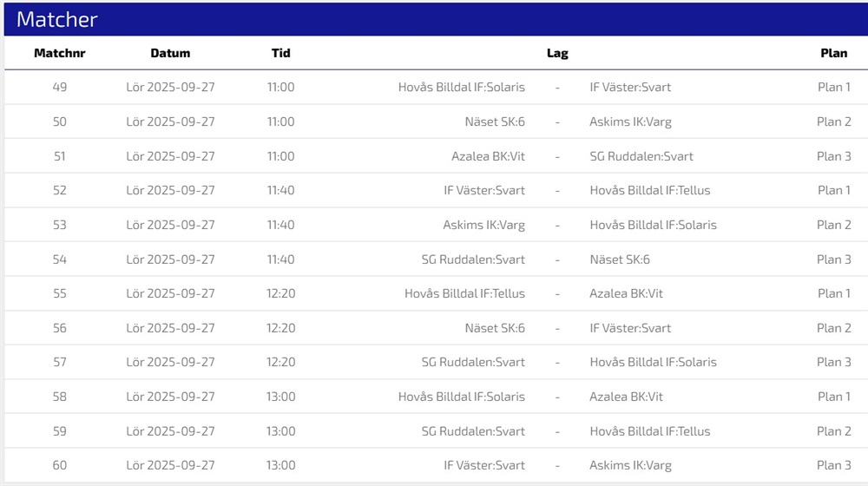The width and height of the screenshot is (868, 486).
Task: Click match number 53
Action: [59, 225]
